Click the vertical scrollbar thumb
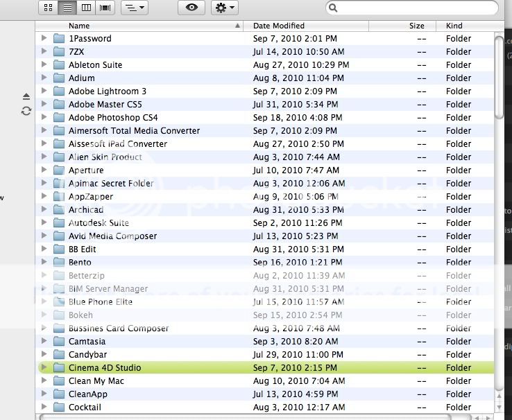The image size is (512, 420). tap(500, 77)
